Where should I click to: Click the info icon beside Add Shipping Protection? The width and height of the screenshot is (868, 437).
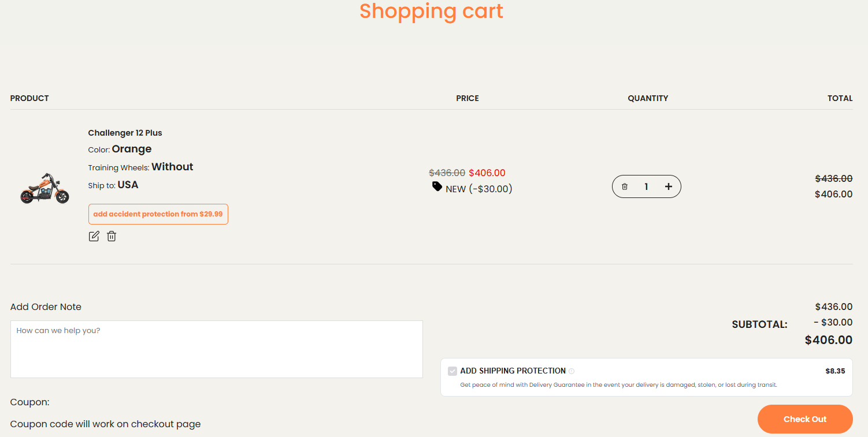tap(572, 371)
